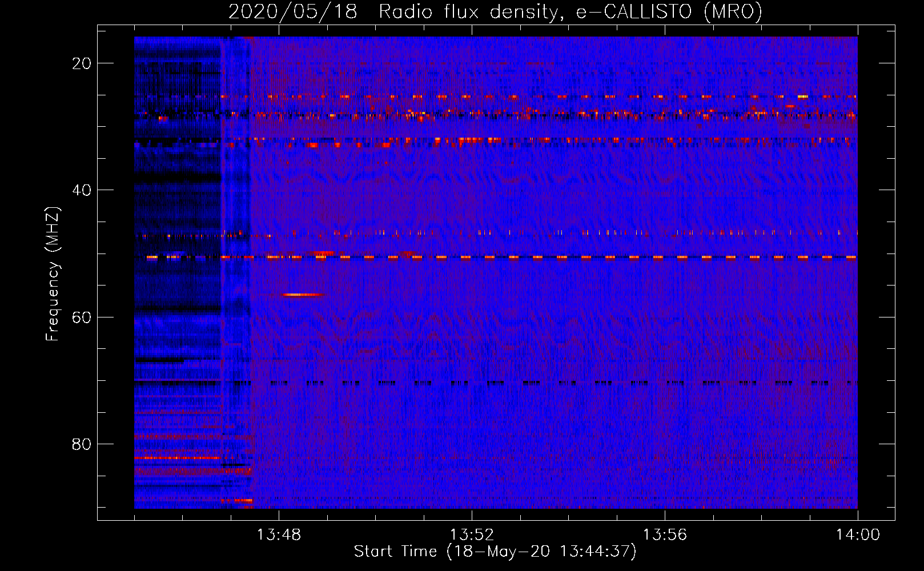Click the 14:00 time tick label
This screenshot has width=924, height=571.
point(858,535)
